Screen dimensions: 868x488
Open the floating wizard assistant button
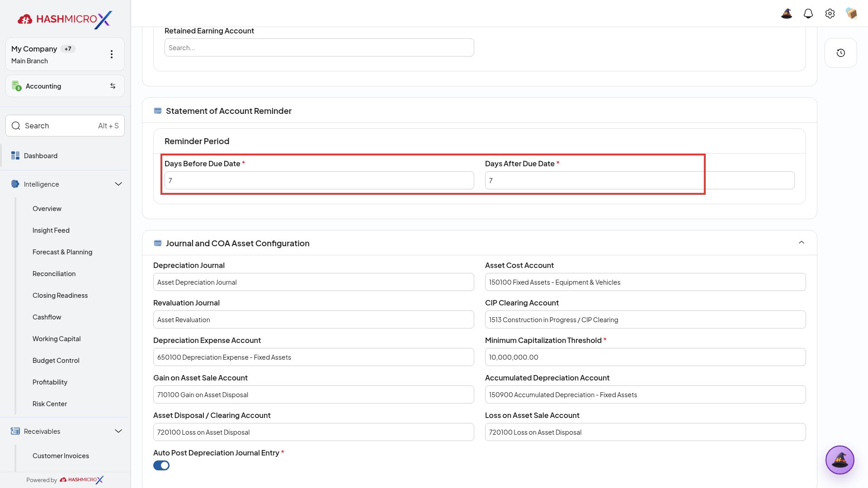840,460
